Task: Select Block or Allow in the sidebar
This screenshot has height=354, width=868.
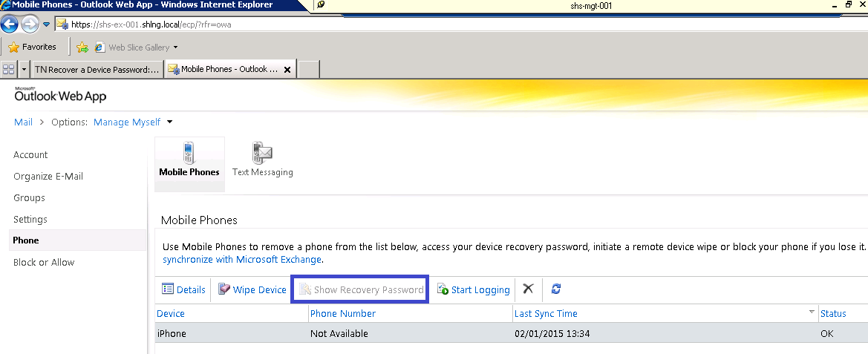Action: [x=44, y=263]
